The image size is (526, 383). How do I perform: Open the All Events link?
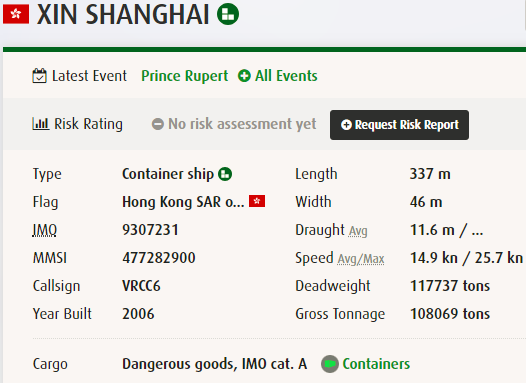(286, 76)
